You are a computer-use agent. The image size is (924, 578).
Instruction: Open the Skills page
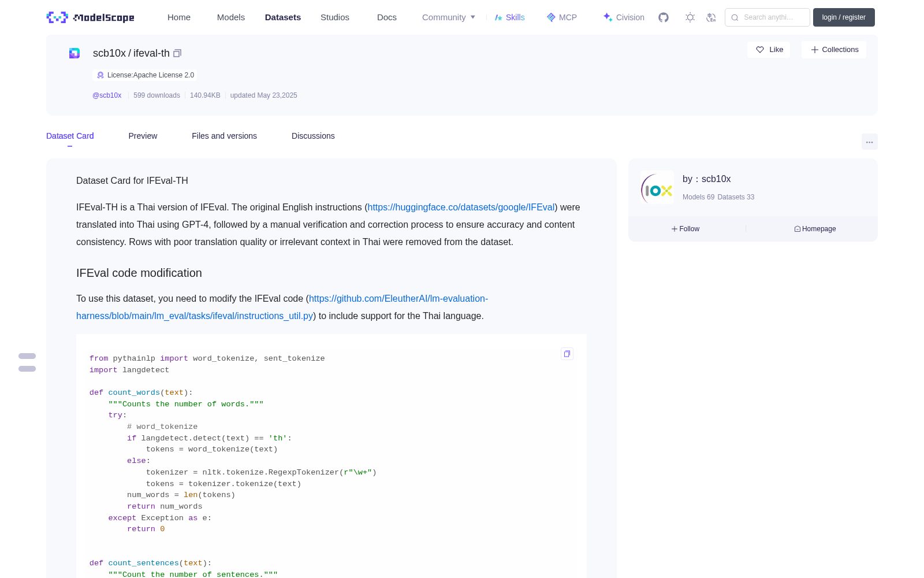tap(510, 17)
